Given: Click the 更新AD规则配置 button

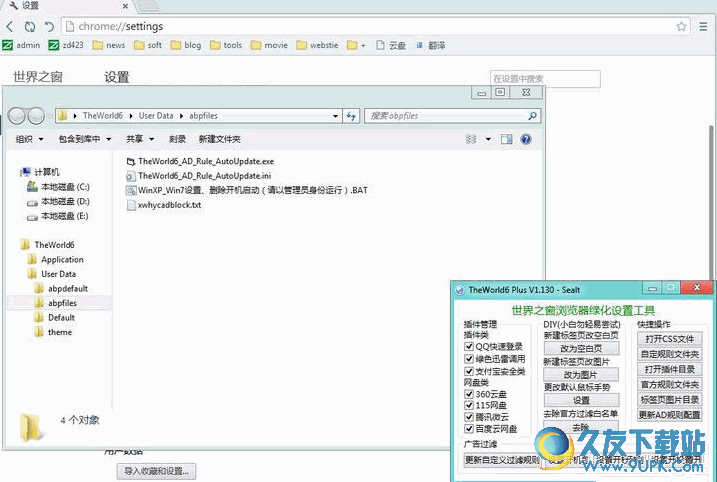Looking at the screenshot, I should (669, 415).
